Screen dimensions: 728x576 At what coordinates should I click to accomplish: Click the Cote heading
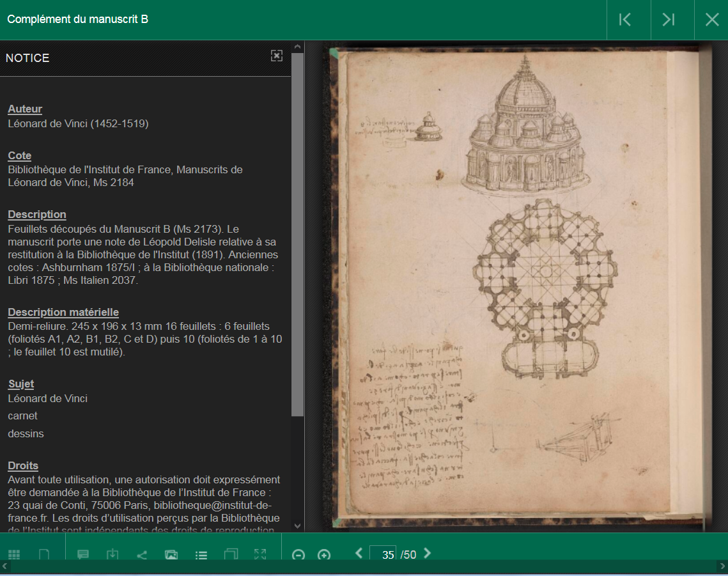click(20, 155)
